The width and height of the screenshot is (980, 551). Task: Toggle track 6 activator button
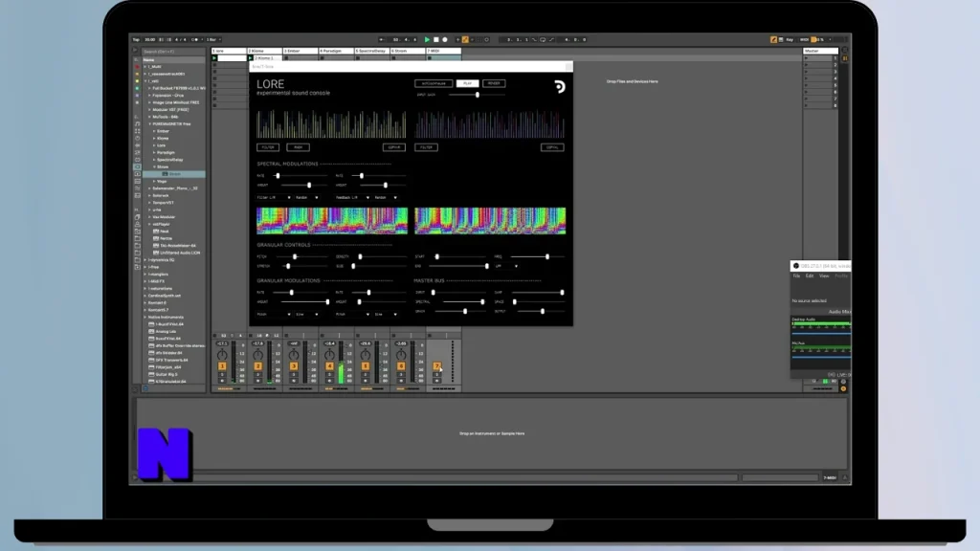coord(401,366)
